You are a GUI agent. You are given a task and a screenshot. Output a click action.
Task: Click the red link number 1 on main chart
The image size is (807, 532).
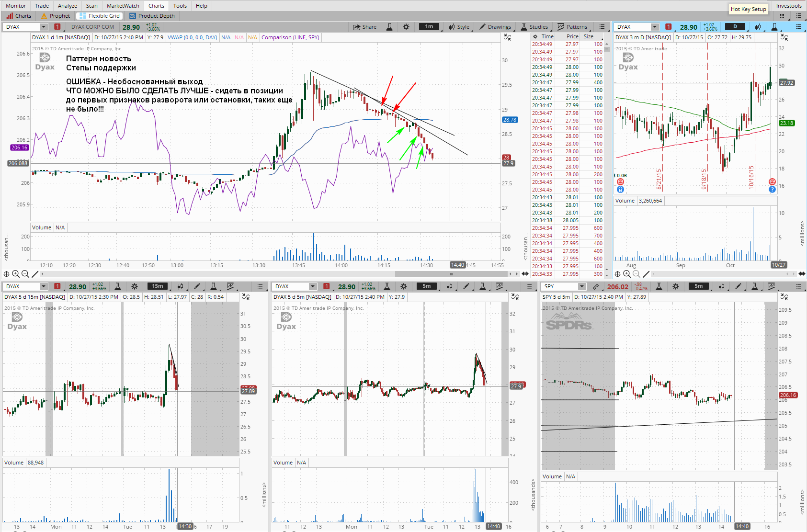(x=57, y=27)
